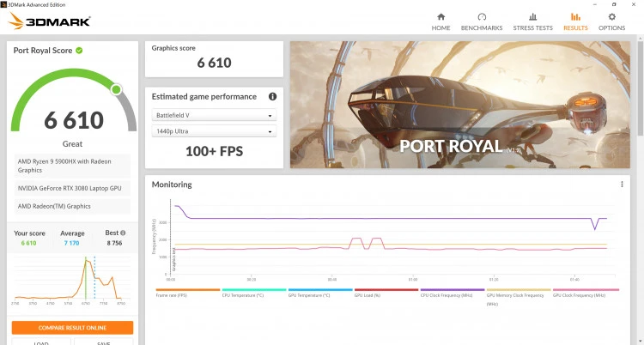Click your score value 6 610
This screenshot has width=644, height=345.
point(28,243)
